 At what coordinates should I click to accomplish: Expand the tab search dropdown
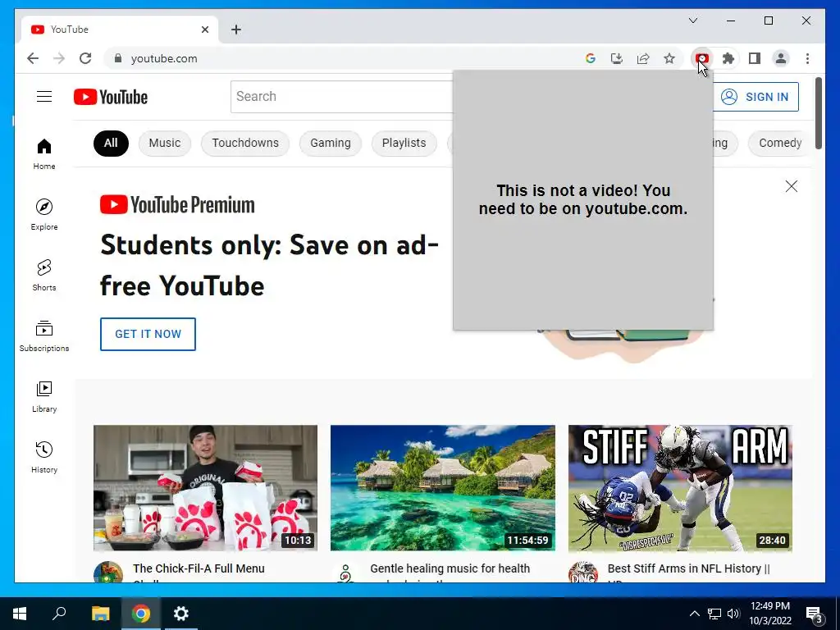click(692, 21)
